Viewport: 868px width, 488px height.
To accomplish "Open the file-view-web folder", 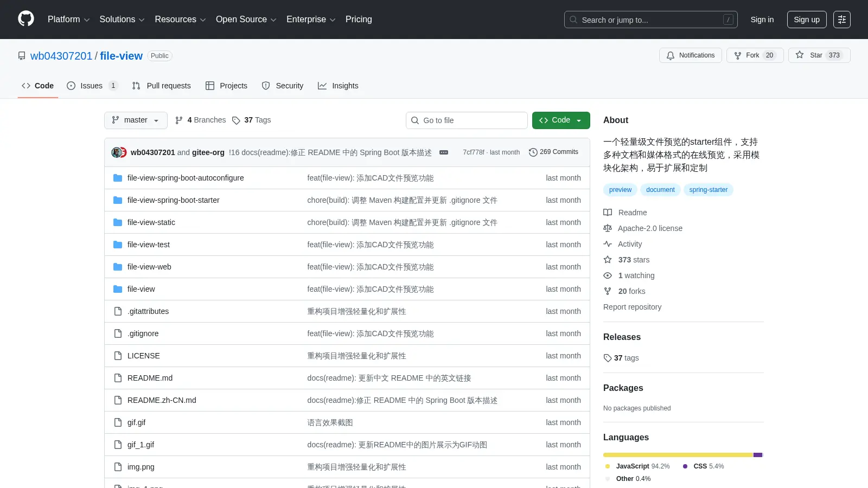I will click(x=149, y=267).
